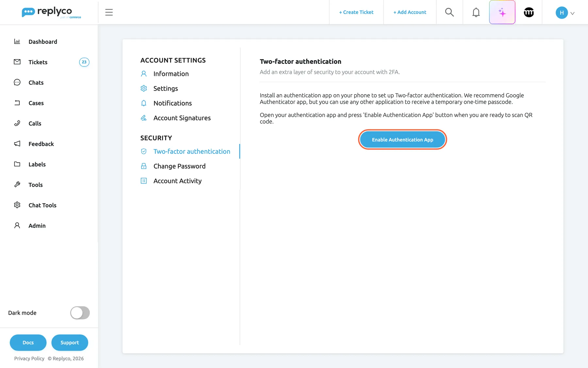Open the Privacy Policy link
Image resolution: width=588 pixels, height=368 pixels.
coord(29,359)
